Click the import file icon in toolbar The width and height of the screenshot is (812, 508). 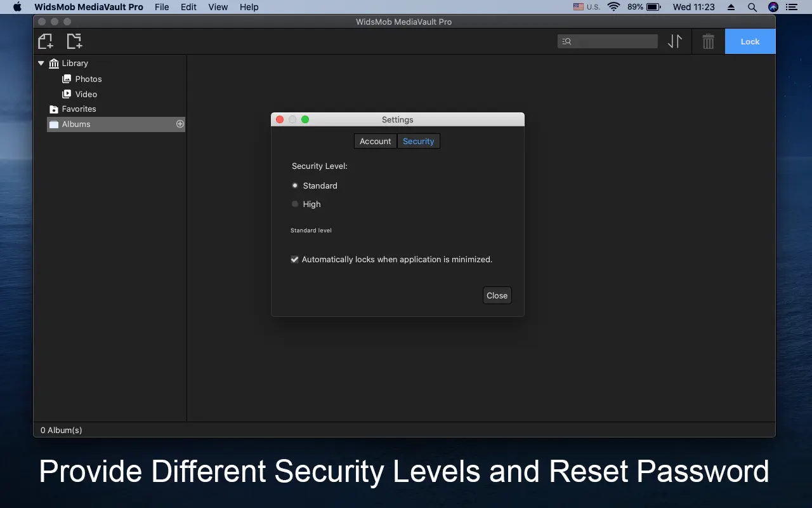click(x=45, y=41)
